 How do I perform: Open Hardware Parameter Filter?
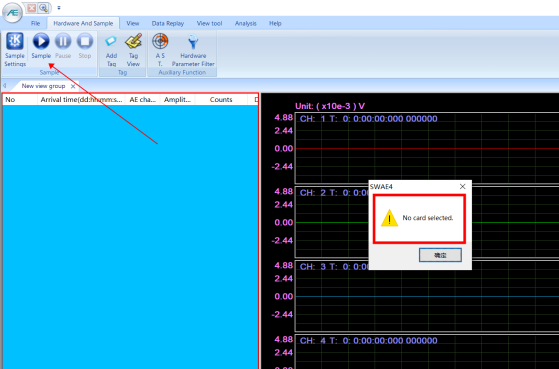(193, 49)
